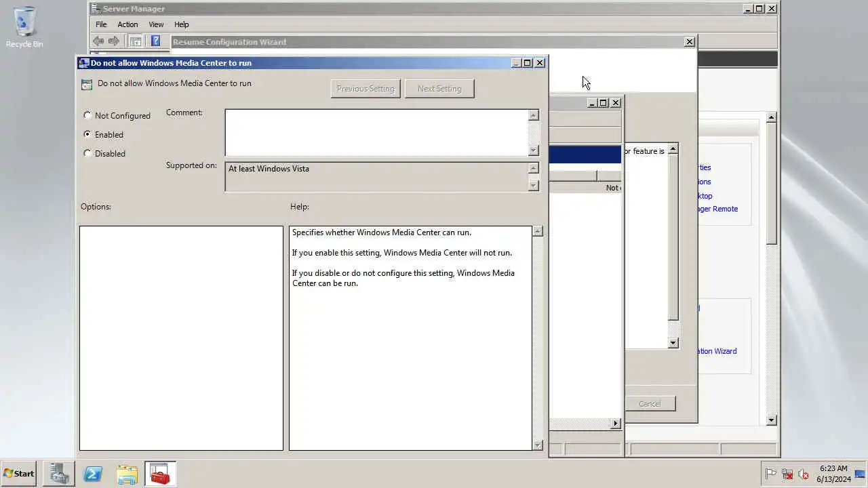
Task: Click the red toolbox taskbar icon
Action: (x=161, y=474)
